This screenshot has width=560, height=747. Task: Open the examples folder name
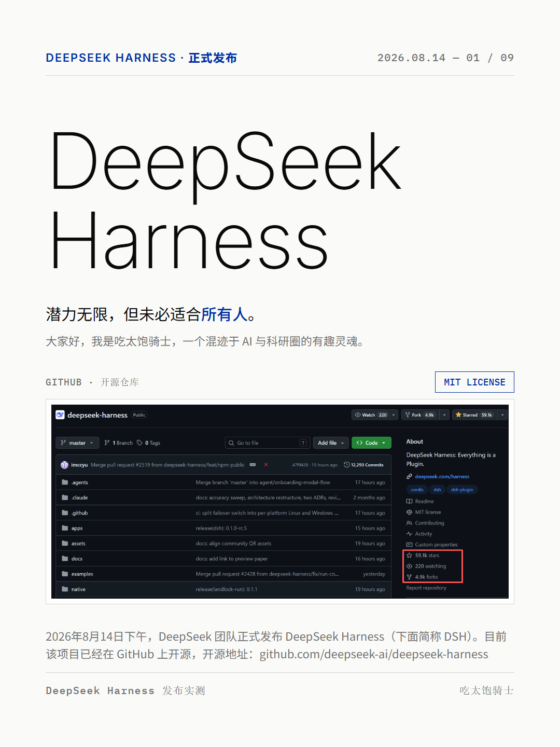pos(82,574)
